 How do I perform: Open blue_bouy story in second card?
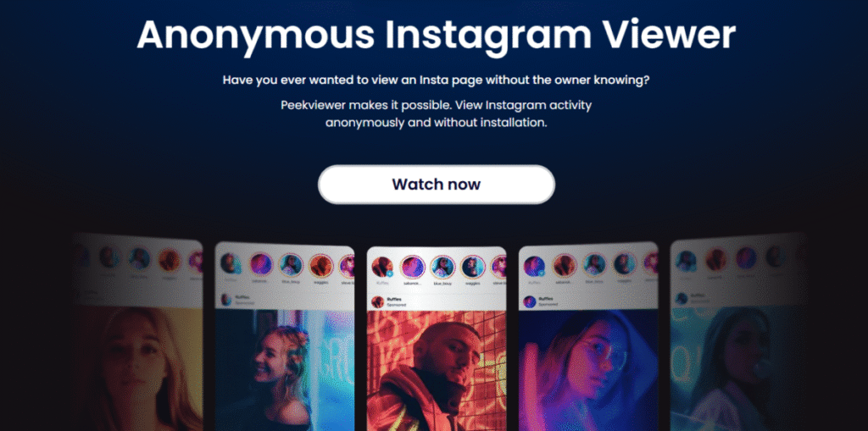(291, 265)
